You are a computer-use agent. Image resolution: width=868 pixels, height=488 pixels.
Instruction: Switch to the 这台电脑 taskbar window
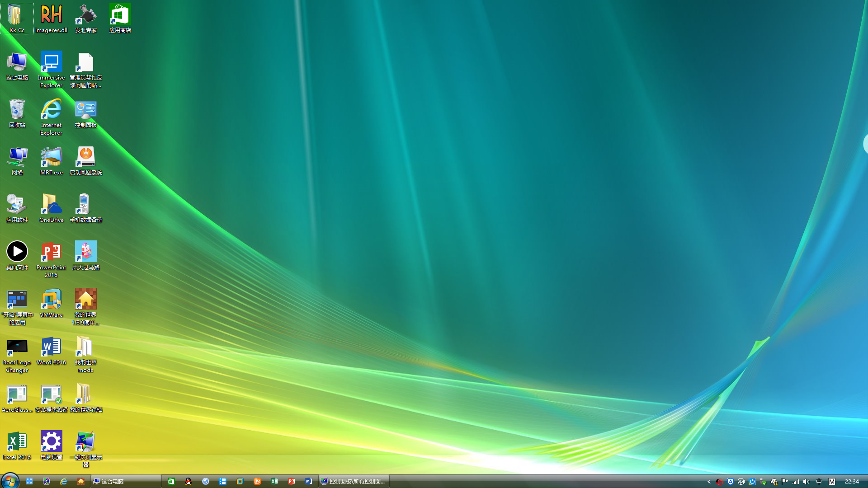click(x=126, y=482)
